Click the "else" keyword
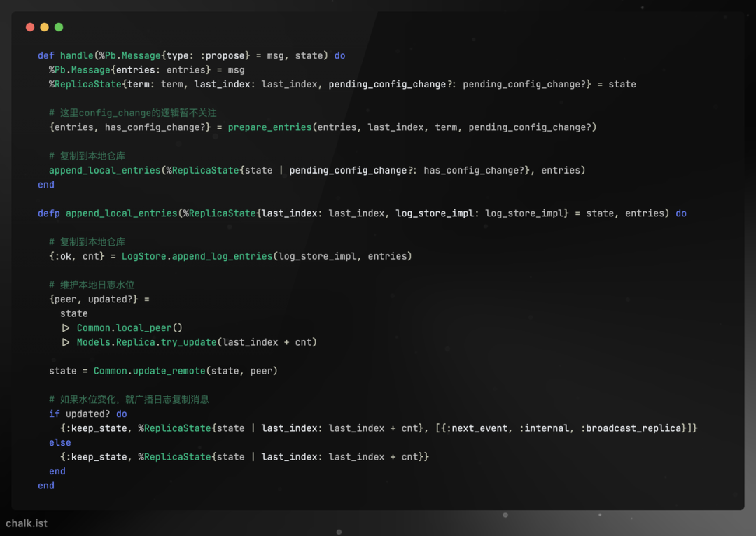Screen dimensions: 756x536 coord(59,442)
